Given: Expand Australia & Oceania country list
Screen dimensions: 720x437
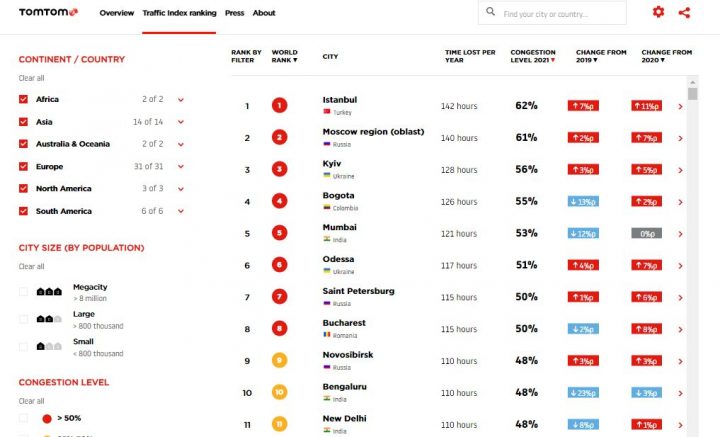Looking at the screenshot, I should point(181,144).
